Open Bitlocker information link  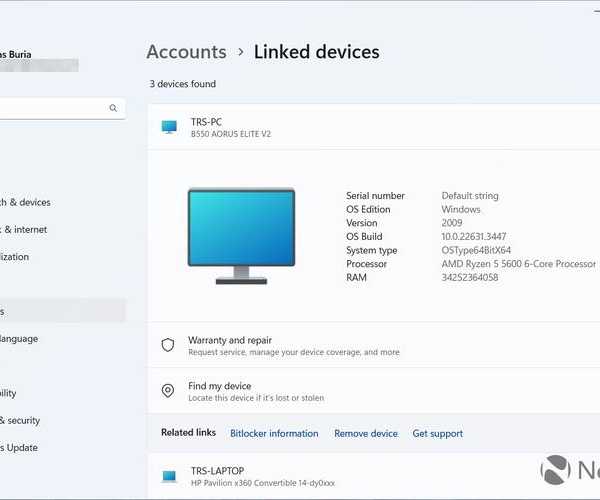[x=274, y=433]
